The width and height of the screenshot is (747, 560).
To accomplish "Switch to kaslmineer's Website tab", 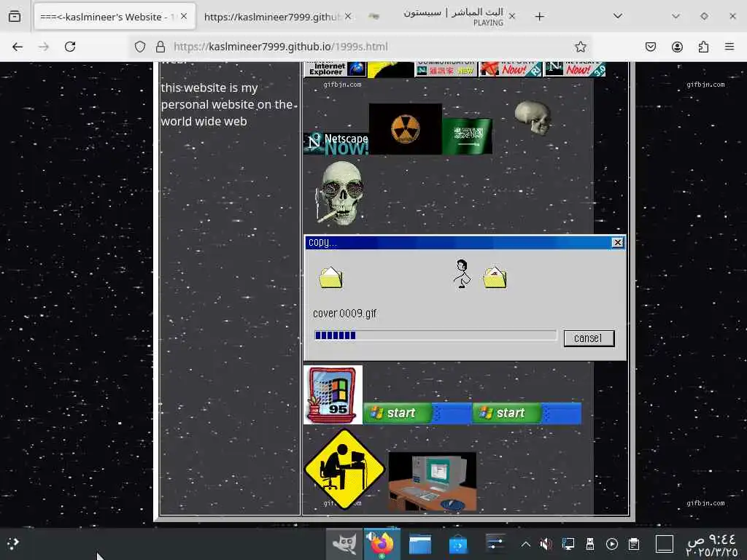I will click(x=115, y=17).
